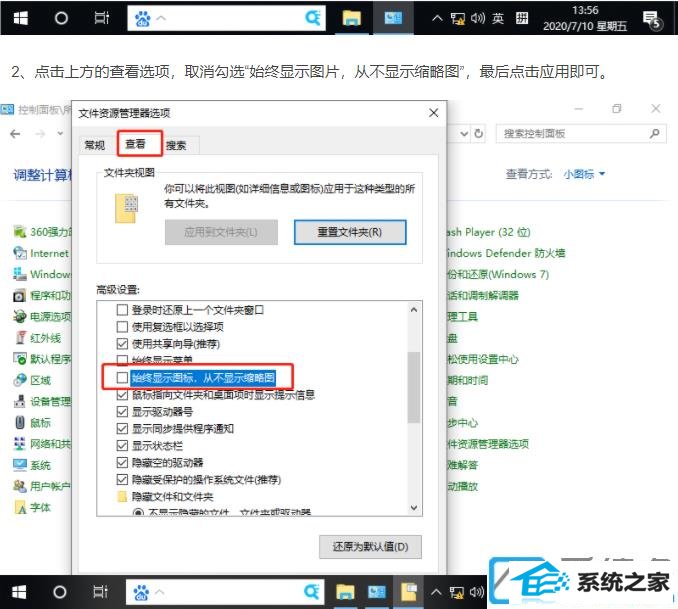This screenshot has height=609, width=678.
Task: Open recent locations dropdown beside forward arrow
Action: point(61,134)
